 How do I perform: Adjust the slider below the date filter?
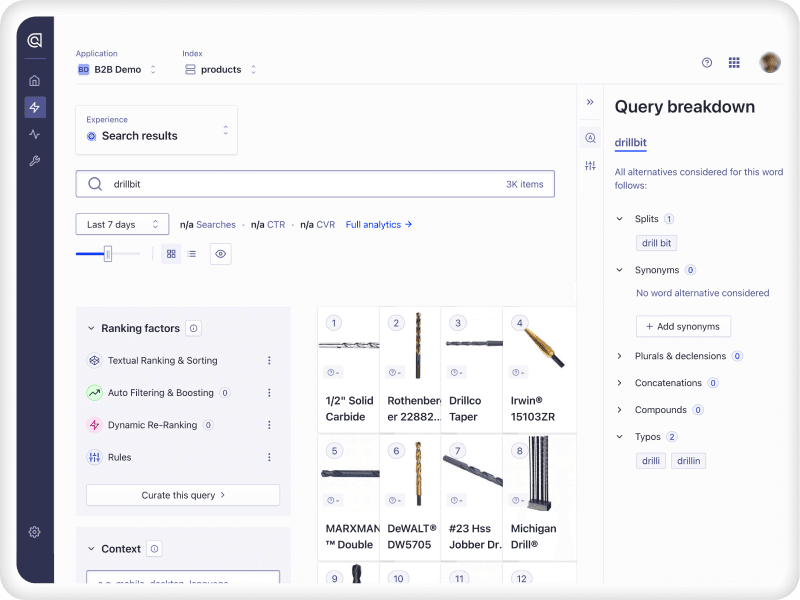[x=106, y=254]
